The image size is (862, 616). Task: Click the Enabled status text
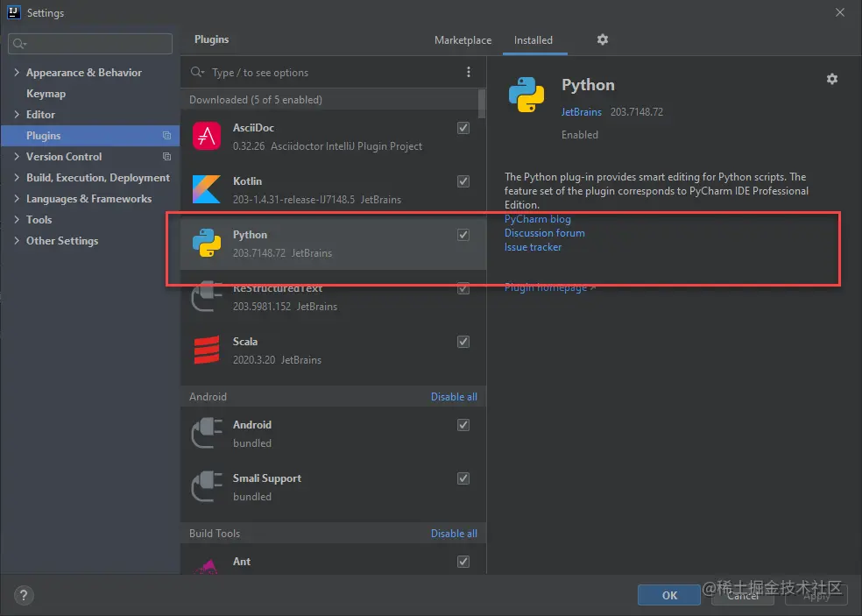coord(579,135)
